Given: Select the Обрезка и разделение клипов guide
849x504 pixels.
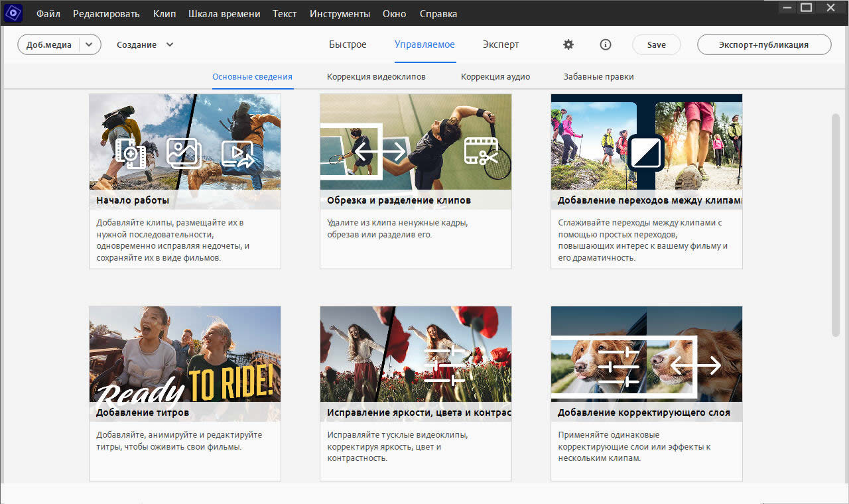Looking at the screenshot, I should (416, 143).
